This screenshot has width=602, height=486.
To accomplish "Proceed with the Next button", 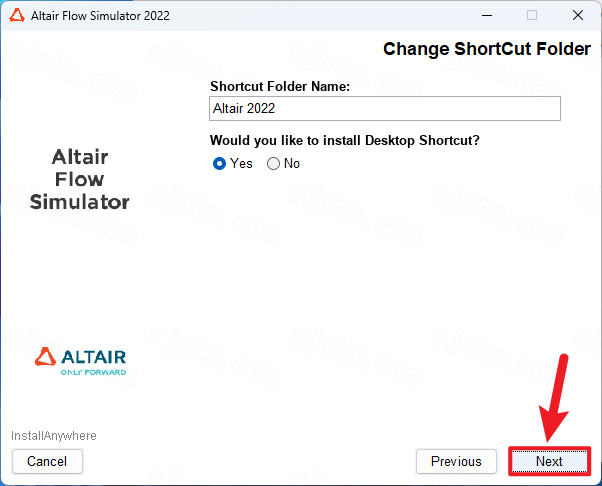I will (x=549, y=461).
